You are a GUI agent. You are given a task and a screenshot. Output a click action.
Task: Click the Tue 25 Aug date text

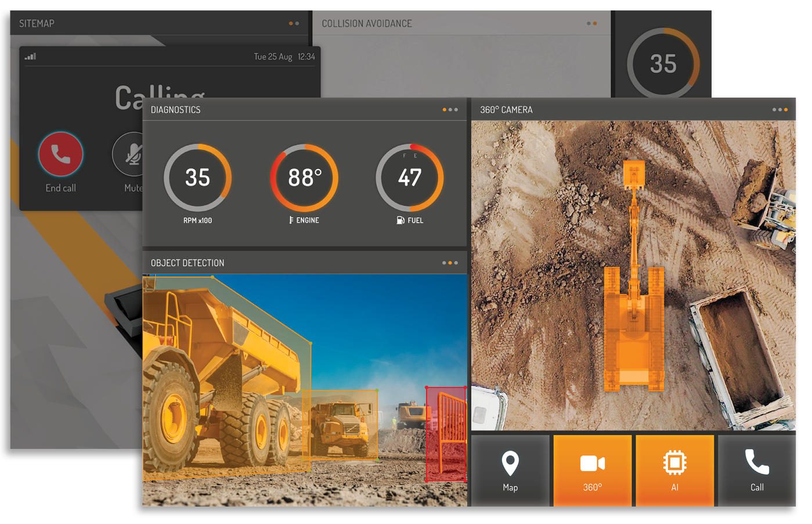point(272,57)
